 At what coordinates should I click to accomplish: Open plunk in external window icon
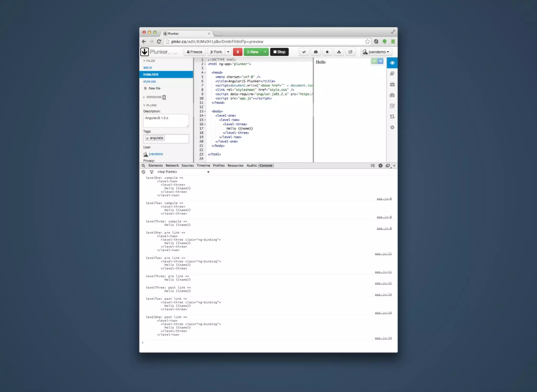pyautogui.click(x=350, y=52)
